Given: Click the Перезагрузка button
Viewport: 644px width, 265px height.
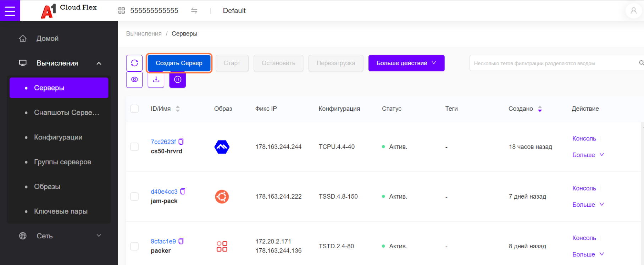Looking at the screenshot, I should coord(336,63).
